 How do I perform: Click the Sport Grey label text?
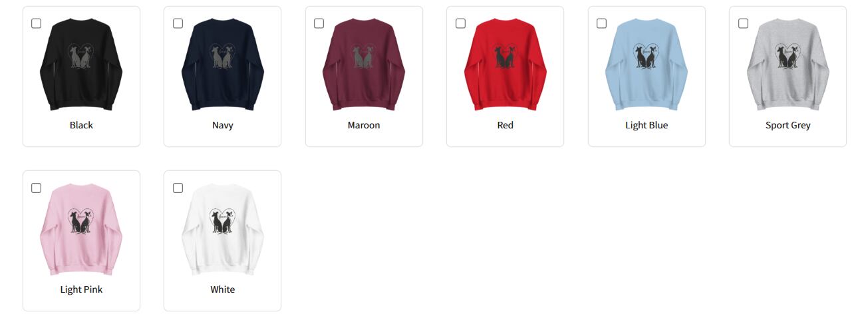coord(788,125)
